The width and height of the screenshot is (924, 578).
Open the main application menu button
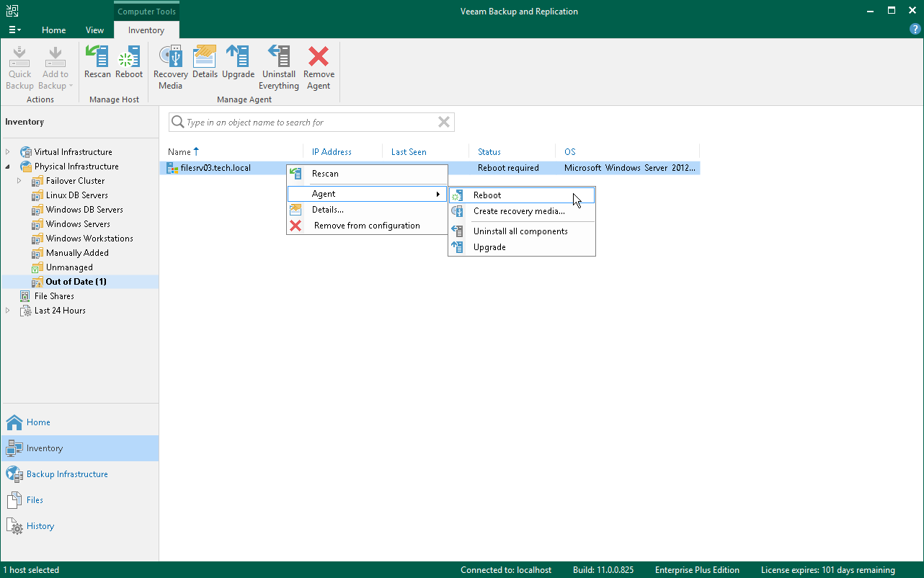[x=14, y=30]
